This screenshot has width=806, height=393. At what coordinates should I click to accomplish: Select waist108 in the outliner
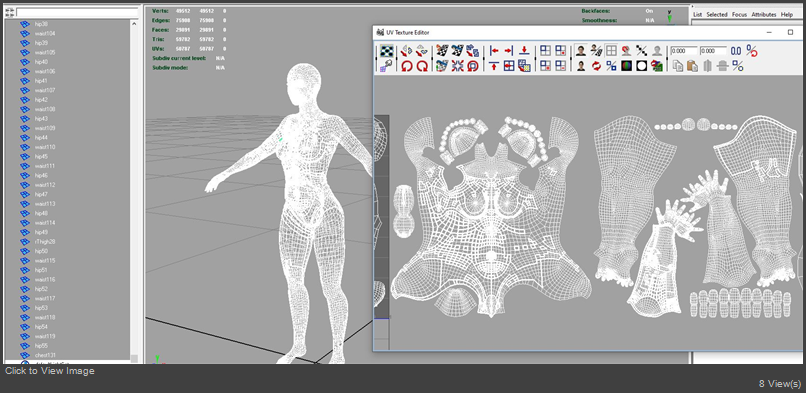(x=45, y=109)
